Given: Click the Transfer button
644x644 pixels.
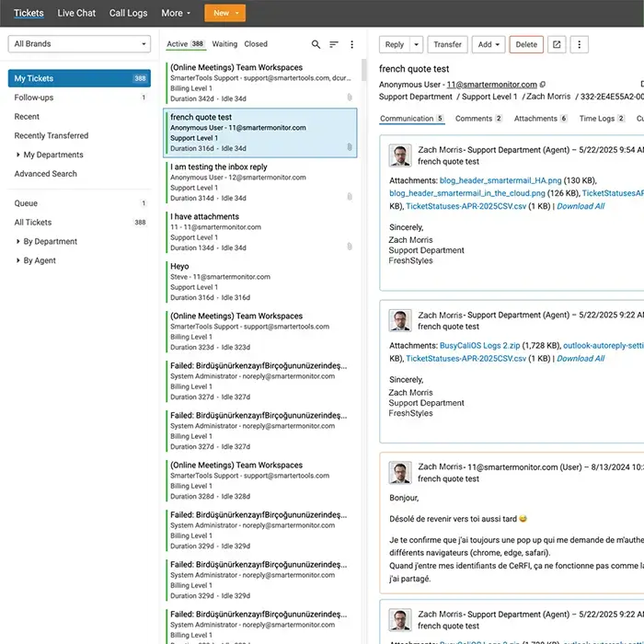Looking at the screenshot, I should [x=448, y=44].
